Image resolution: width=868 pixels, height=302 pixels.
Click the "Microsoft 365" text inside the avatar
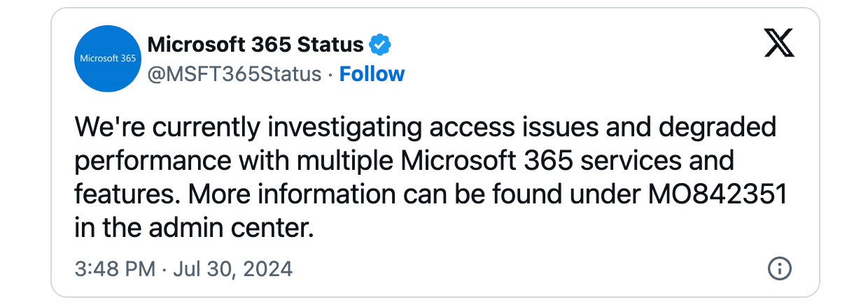[x=108, y=59]
